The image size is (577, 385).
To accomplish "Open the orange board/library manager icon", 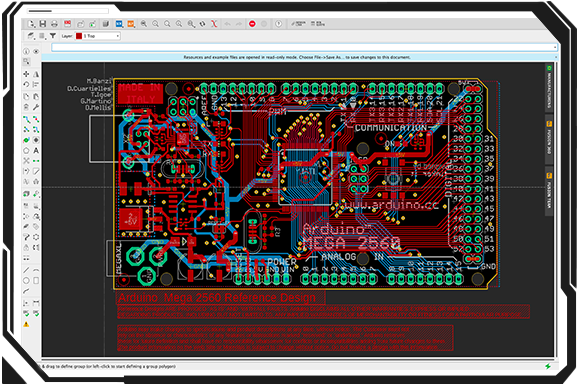I will 131,24.
